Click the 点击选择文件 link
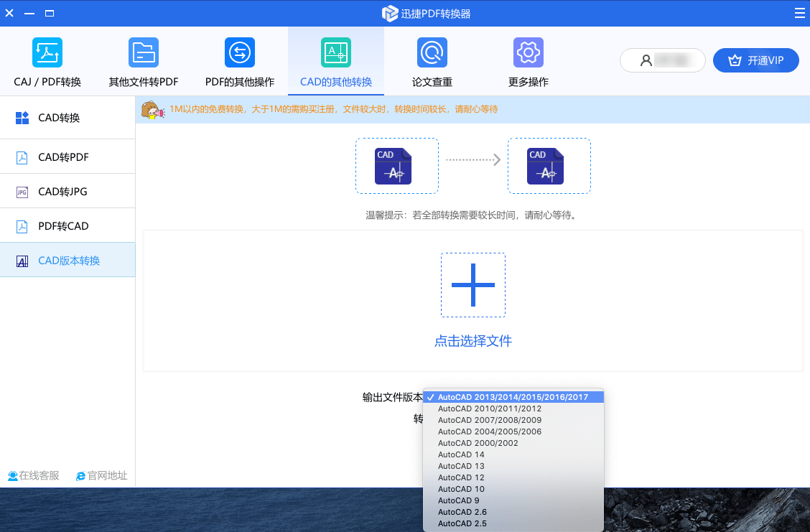The height and width of the screenshot is (532, 810). tap(472, 341)
